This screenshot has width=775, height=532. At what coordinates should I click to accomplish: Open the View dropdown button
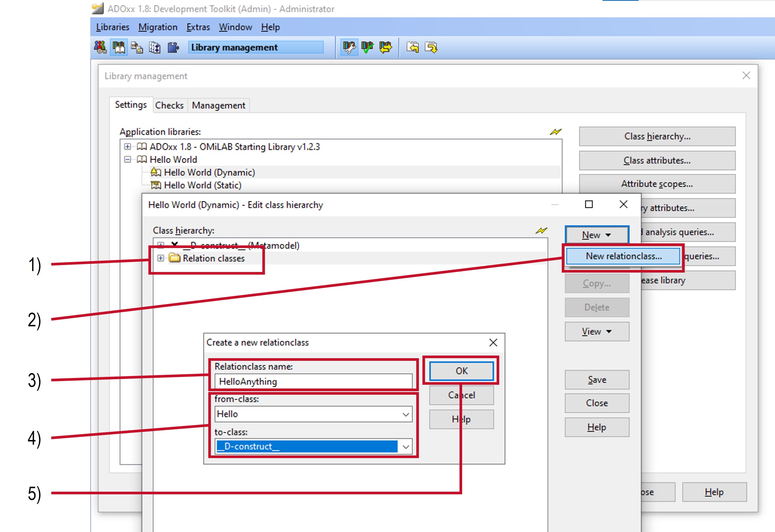click(597, 331)
